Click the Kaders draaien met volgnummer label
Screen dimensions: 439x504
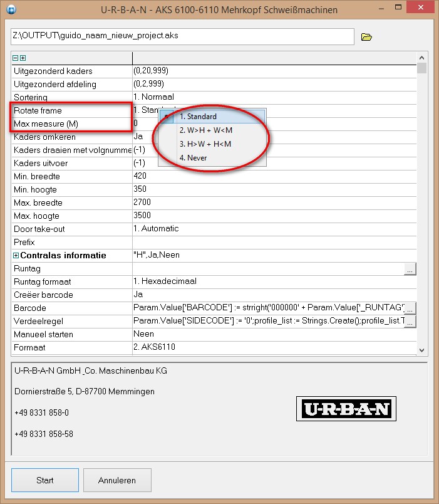click(x=73, y=150)
